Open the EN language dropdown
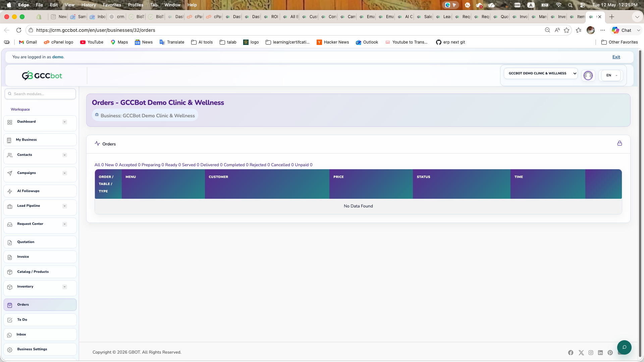This screenshot has width=644, height=362. pyautogui.click(x=611, y=75)
